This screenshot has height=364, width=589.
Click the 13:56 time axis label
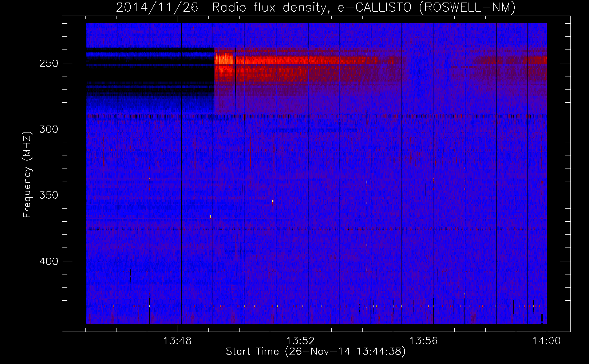423,341
